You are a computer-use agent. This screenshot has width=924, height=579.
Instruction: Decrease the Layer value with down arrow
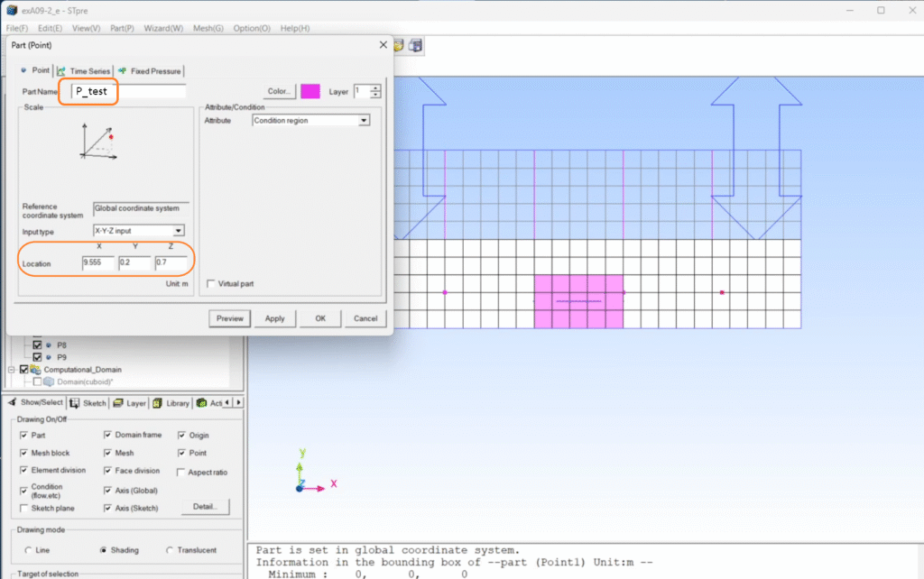tap(375, 95)
